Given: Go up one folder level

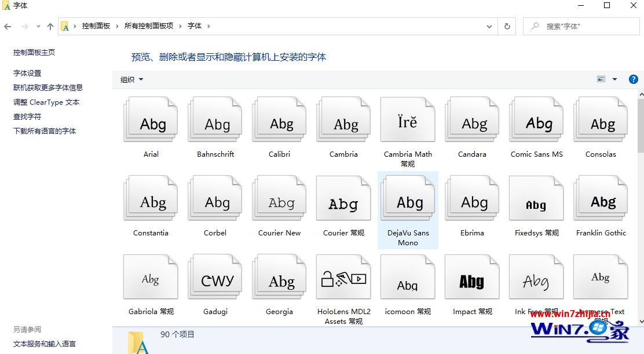Looking at the screenshot, I should tap(50, 26).
